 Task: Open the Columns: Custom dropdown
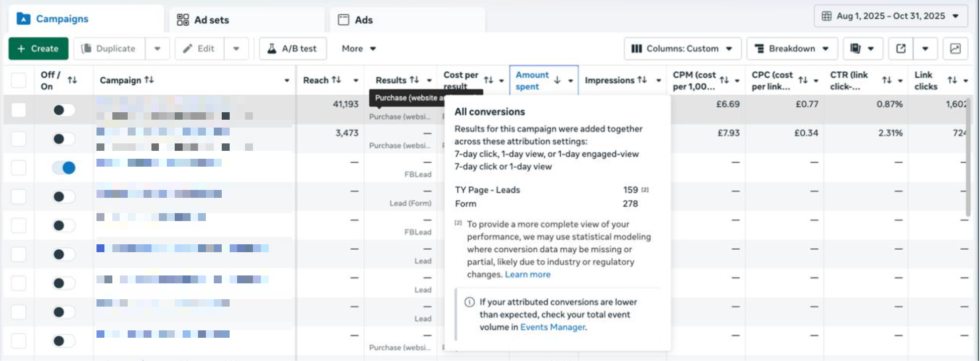pyautogui.click(x=683, y=48)
